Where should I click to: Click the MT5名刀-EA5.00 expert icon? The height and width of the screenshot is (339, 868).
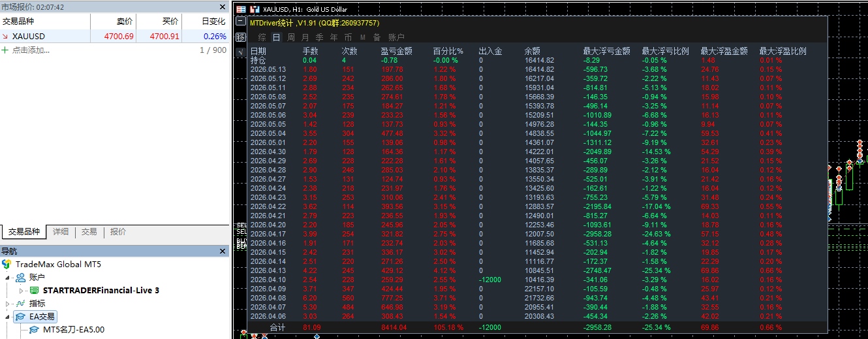34,330
